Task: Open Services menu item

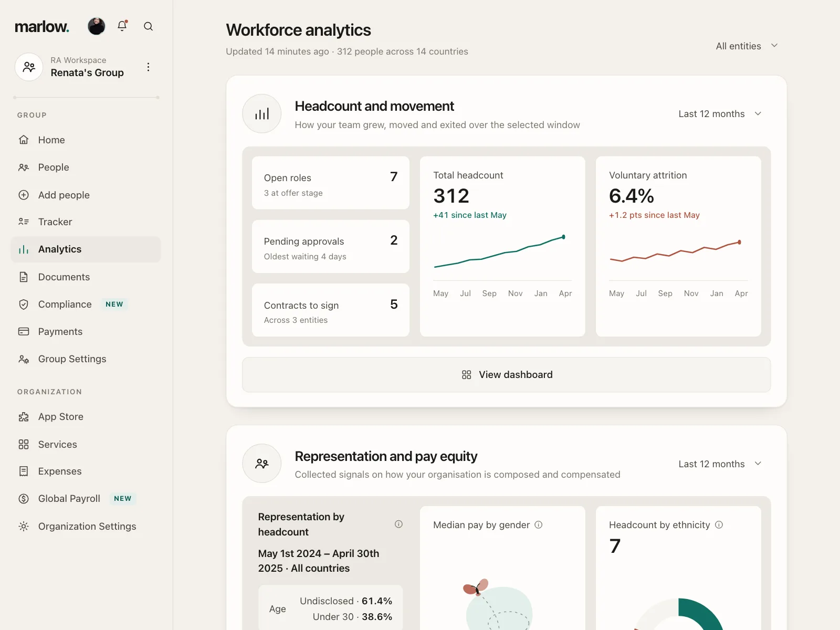Action: pos(86,444)
